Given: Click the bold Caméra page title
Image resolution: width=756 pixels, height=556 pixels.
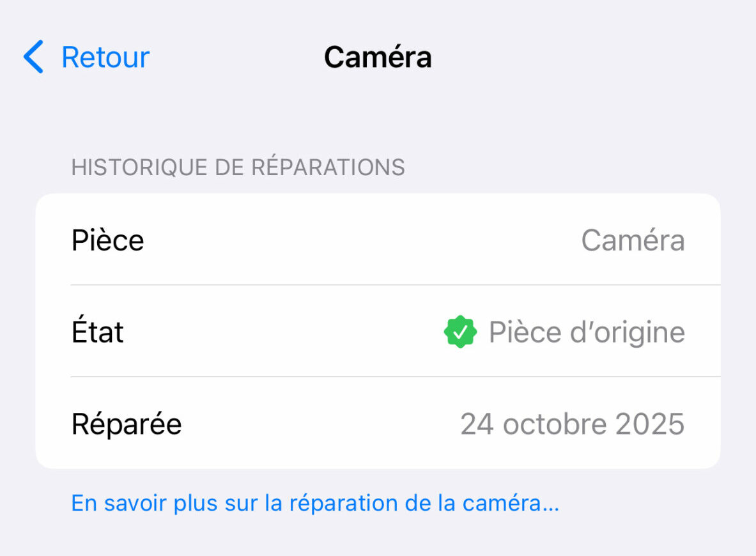Looking at the screenshot, I should (378, 57).
